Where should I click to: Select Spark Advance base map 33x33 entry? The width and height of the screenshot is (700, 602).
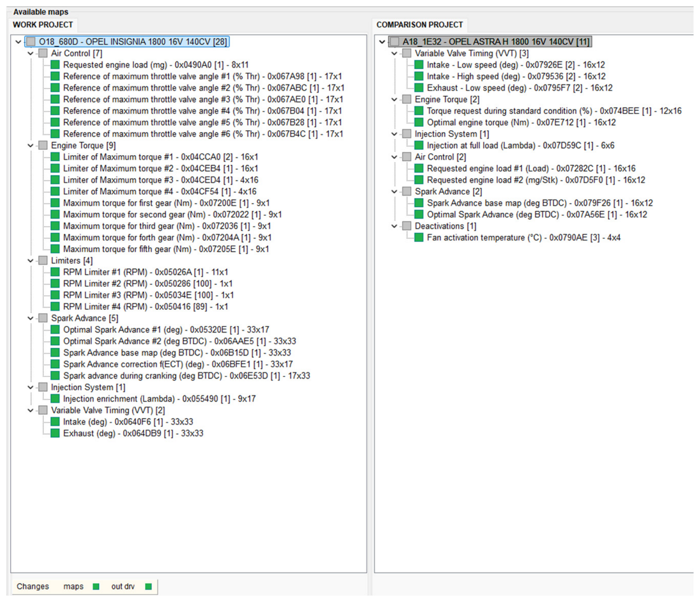177,353
